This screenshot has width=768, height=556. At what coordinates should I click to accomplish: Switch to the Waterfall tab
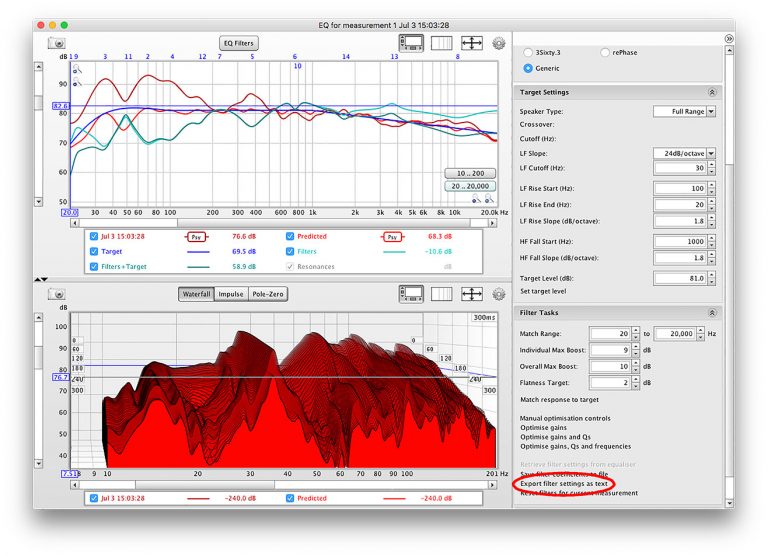tap(196, 294)
